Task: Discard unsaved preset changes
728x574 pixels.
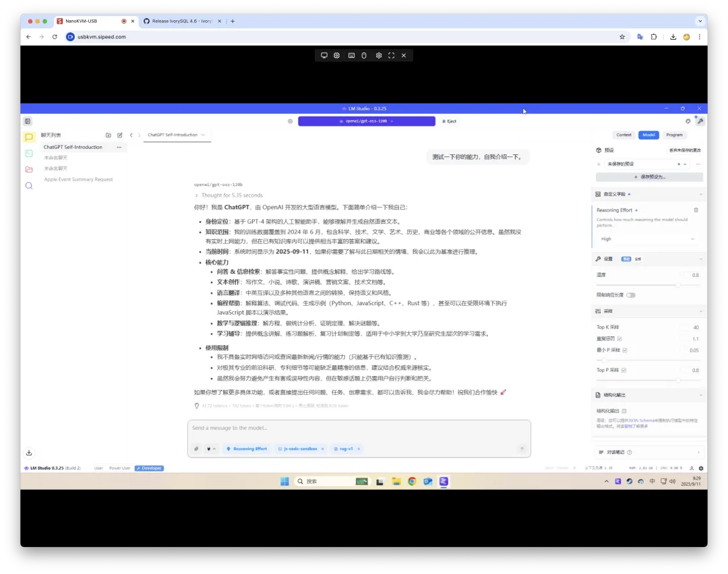Action: (x=685, y=150)
